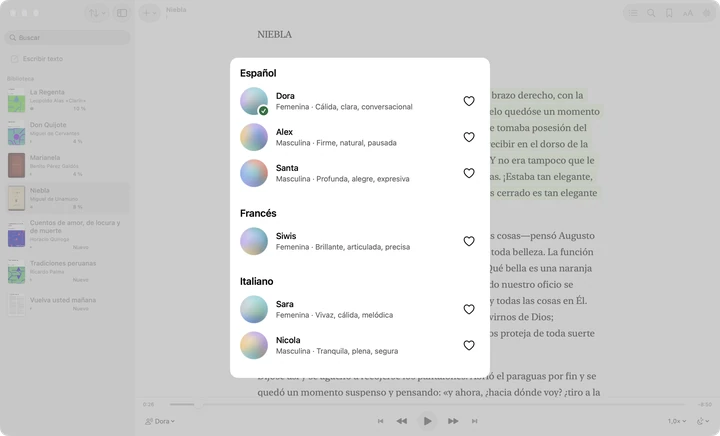Open Don Quijote in the library
The height and width of the screenshot is (436, 720).
pyautogui.click(x=68, y=133)
